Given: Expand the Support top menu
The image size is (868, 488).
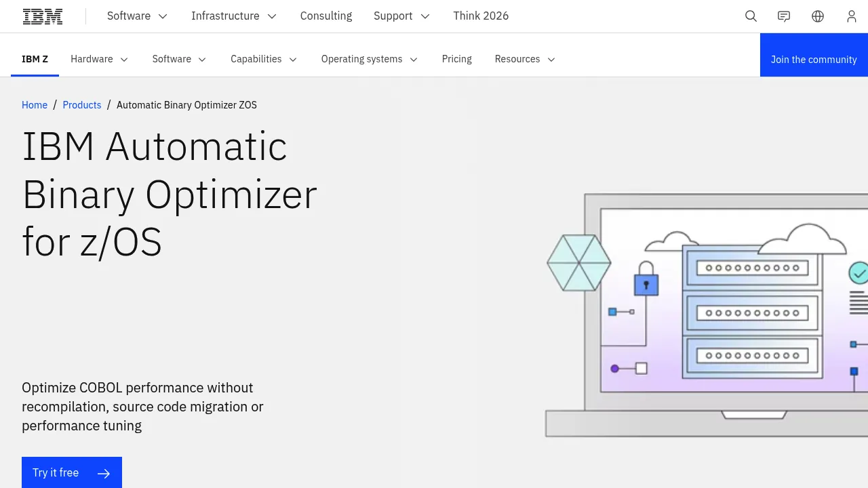Looking at the screenshot, I should pyautogui.click(x=401, y=16).
